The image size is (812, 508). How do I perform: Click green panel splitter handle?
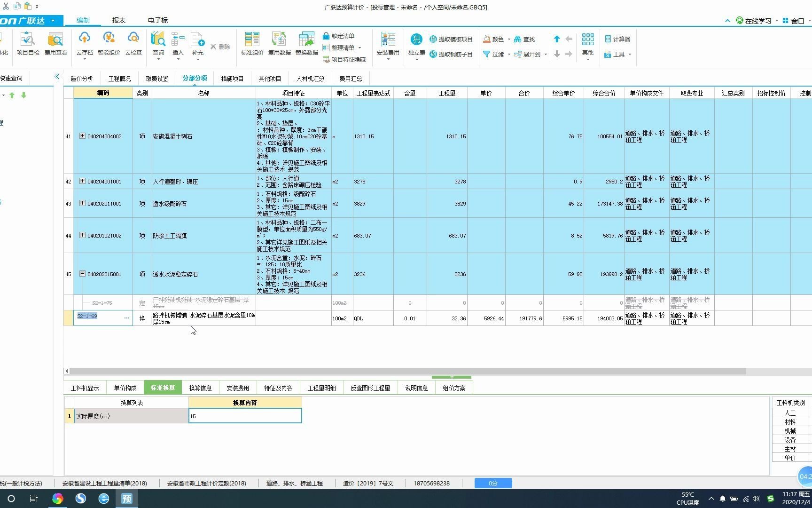click(x=451, y=377)
